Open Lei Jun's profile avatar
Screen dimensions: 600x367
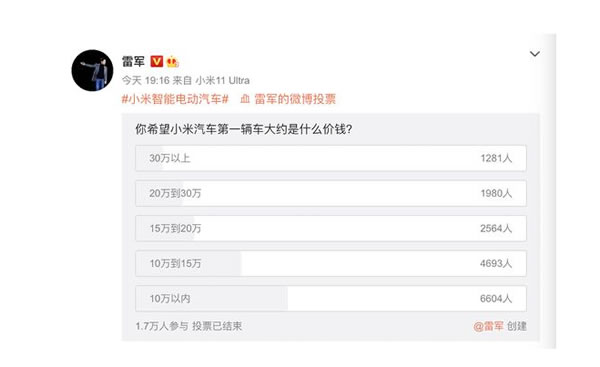92,70
